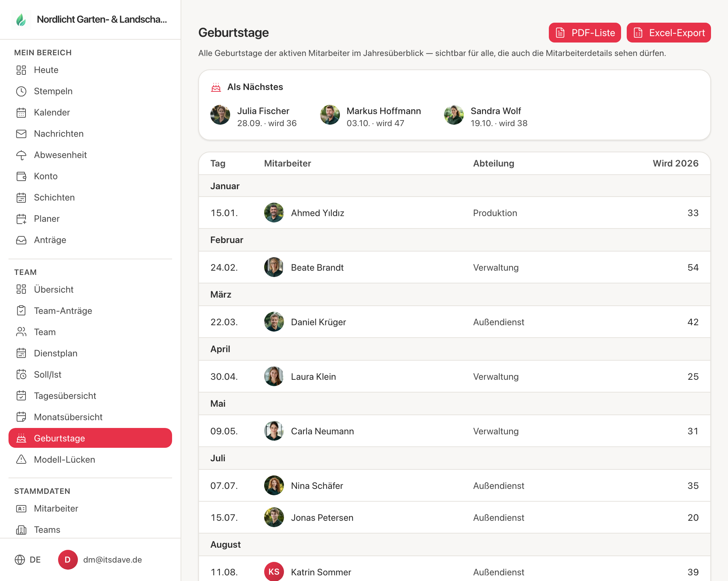Click Laura Klein employee name

click(313, 377)
